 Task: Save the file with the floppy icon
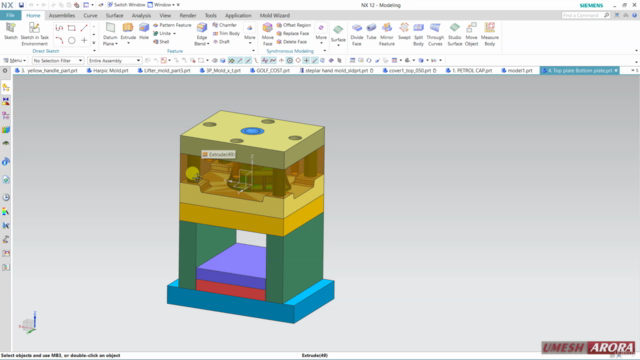coord(21,5)
